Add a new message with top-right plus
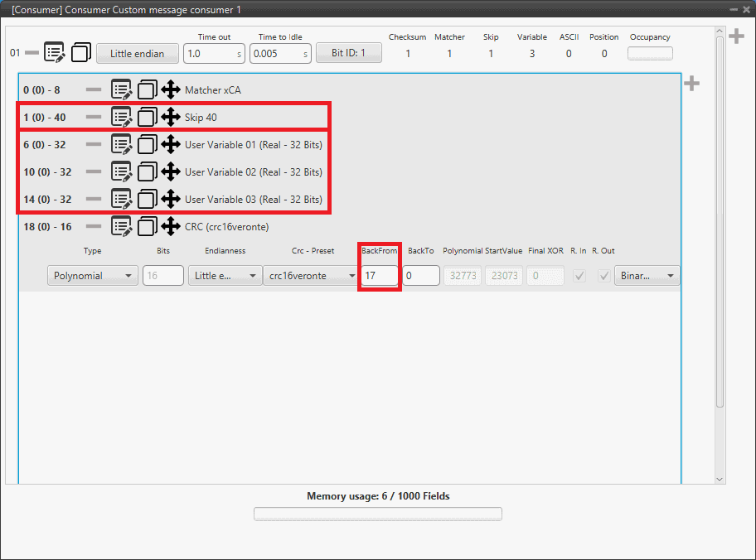756x560 pixels. (735, 36)
